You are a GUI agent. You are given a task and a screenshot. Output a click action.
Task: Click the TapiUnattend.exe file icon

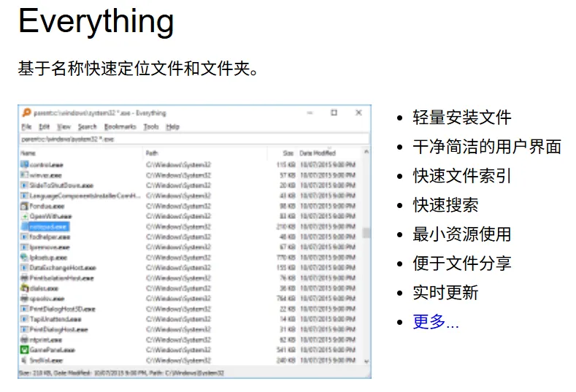pyautogui.click(x=24, y=319)
